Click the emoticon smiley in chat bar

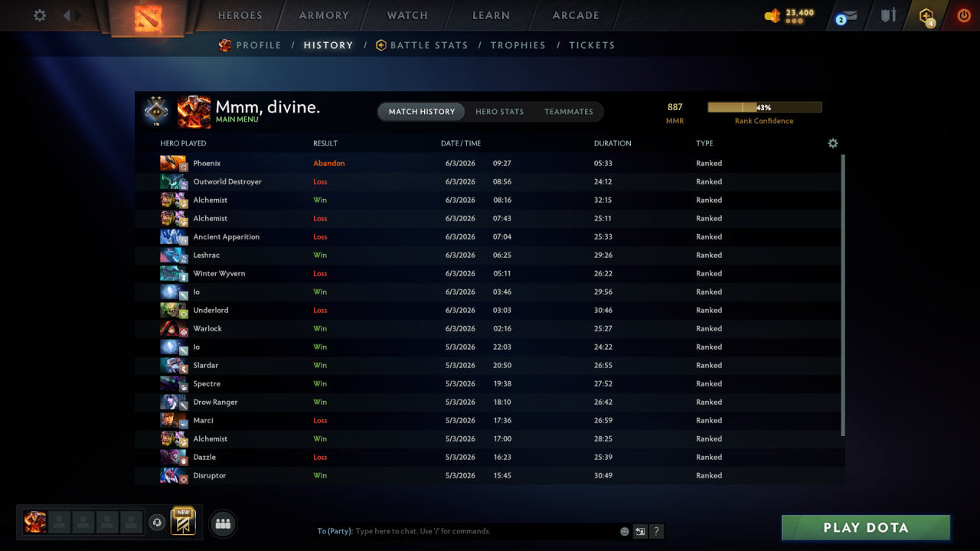click(623, 530)
